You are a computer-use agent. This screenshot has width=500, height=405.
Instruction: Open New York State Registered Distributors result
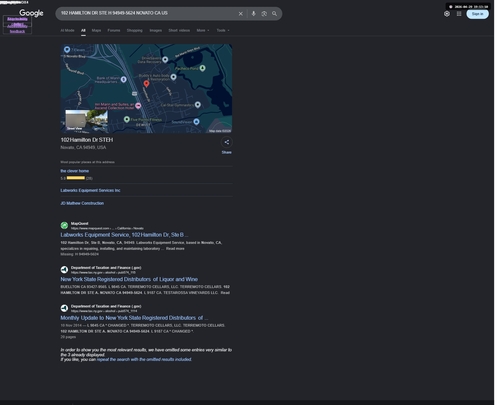[129, 279]
